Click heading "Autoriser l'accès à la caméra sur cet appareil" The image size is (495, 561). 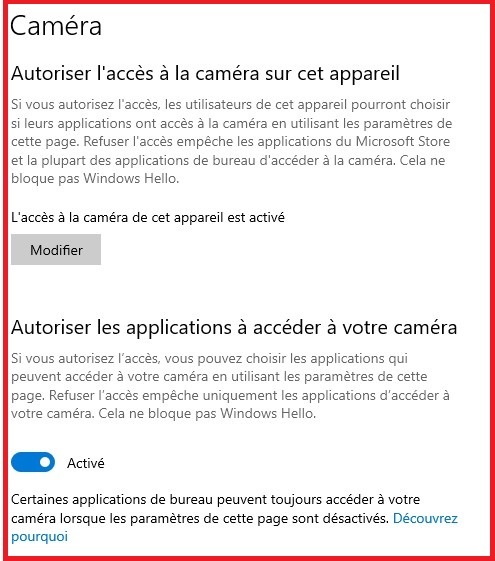tap(205, 74)
